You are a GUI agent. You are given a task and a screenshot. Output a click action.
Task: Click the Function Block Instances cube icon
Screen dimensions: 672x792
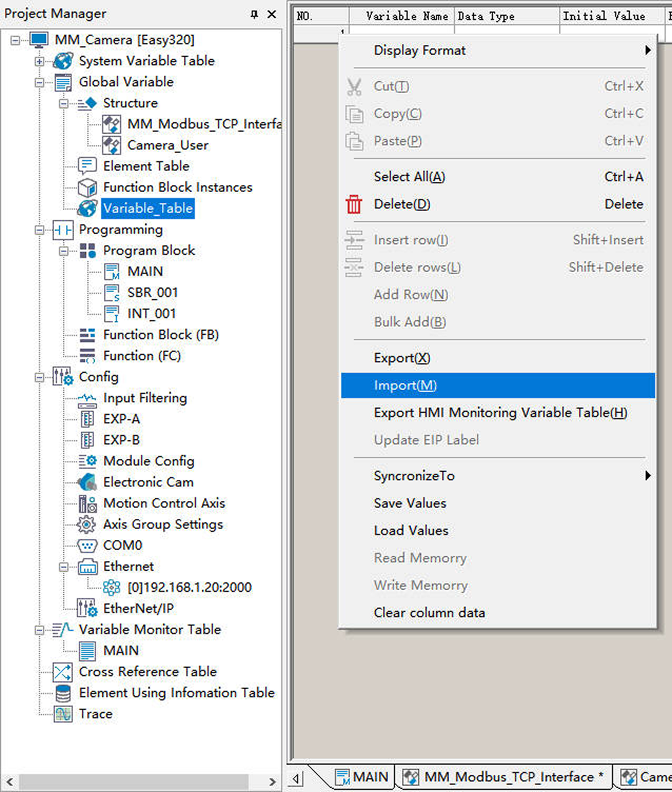point(87,187)
